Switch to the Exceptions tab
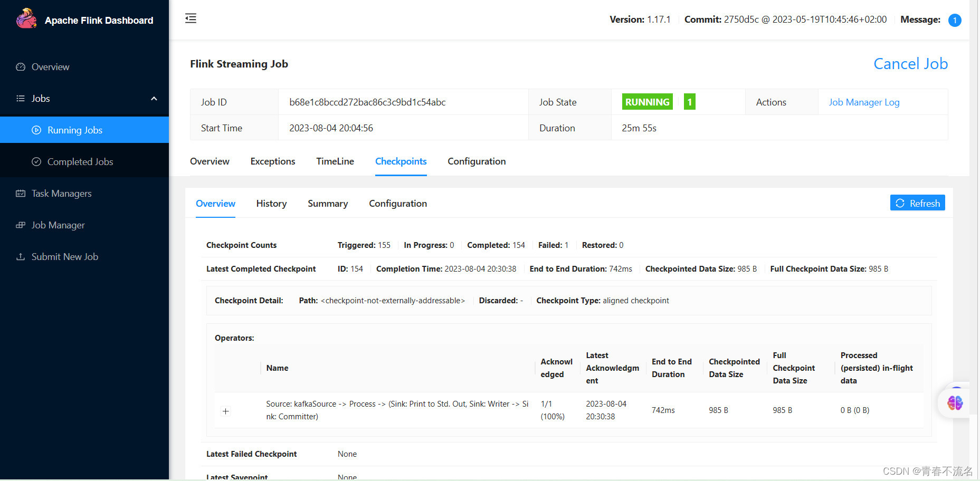Screen dimensions: 980x481 [x=273, y=161]
